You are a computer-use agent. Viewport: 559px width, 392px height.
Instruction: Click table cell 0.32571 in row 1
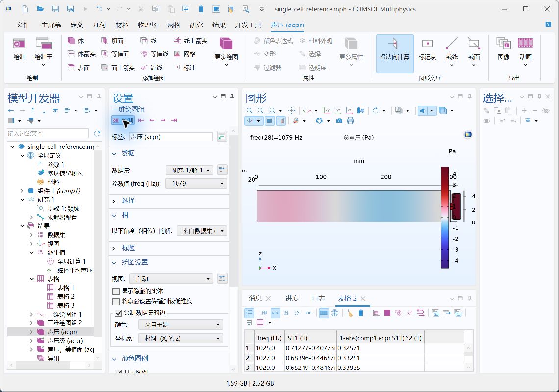point(380,348)
